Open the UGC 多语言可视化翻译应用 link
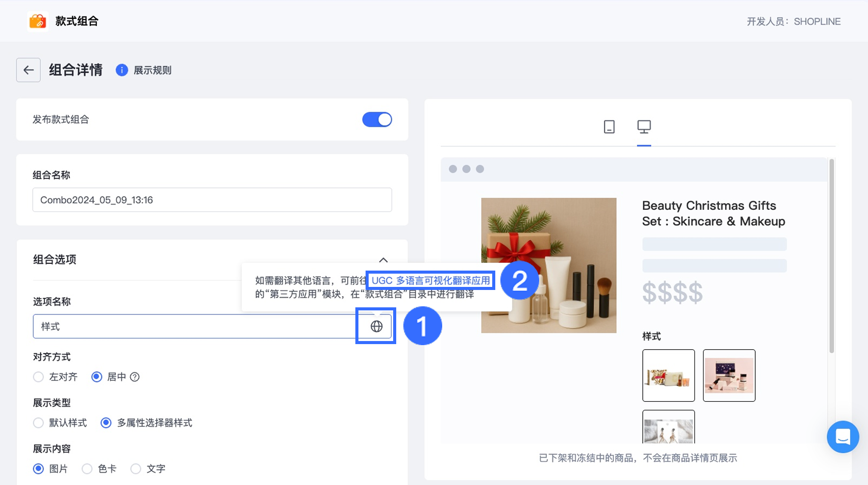Viewport: 868px width, 485px height. 431,280
